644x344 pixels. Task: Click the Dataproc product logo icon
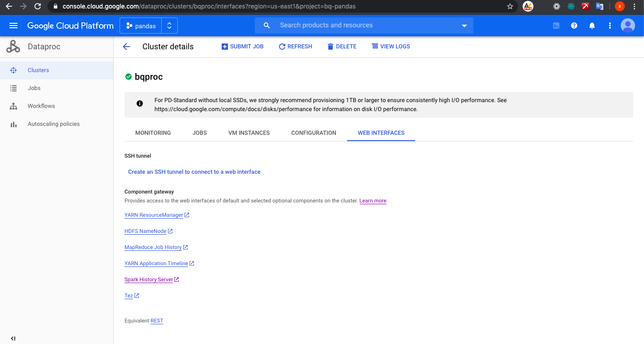click(x=13, y=47)
